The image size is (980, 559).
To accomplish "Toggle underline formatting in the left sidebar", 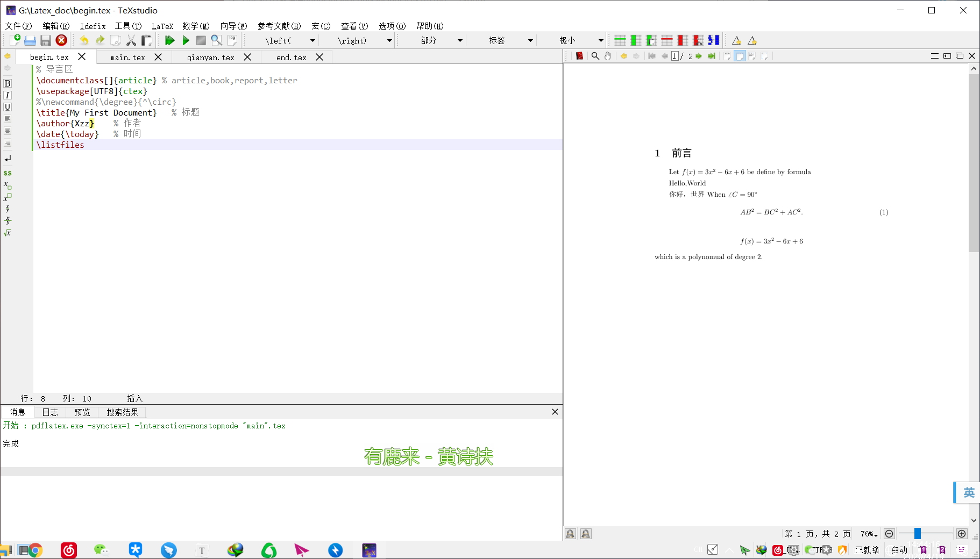I will pos(8,107).
